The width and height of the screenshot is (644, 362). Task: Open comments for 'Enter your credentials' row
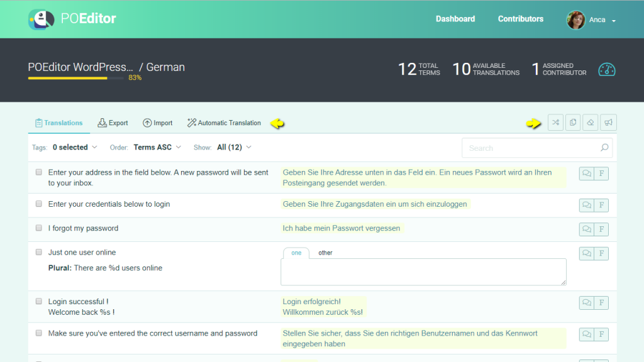[x=587, y=206]
